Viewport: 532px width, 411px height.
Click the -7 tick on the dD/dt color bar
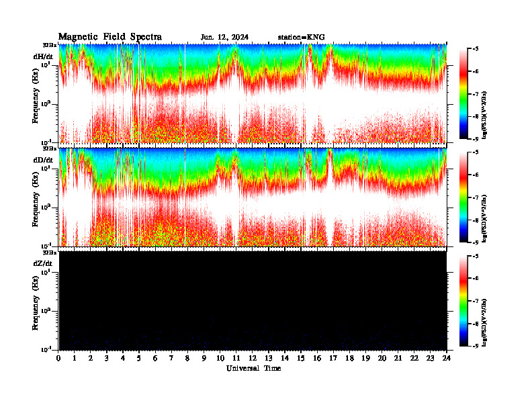(476, 197)
